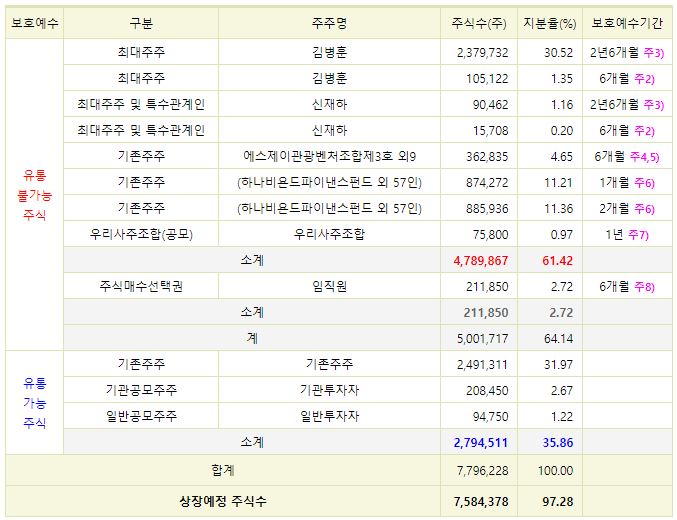Viewport: 677px width, 520px height.
Task: Click the 구분 column header
Action: 141,23
